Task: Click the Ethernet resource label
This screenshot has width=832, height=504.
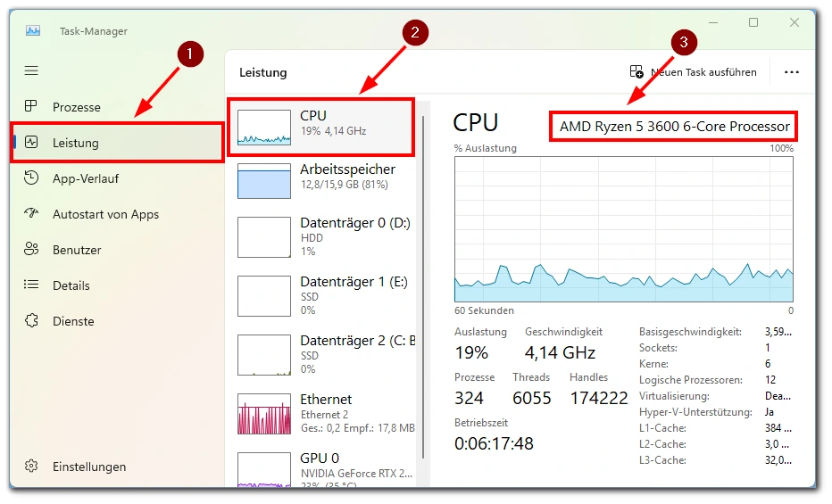Action: [326, 399]
